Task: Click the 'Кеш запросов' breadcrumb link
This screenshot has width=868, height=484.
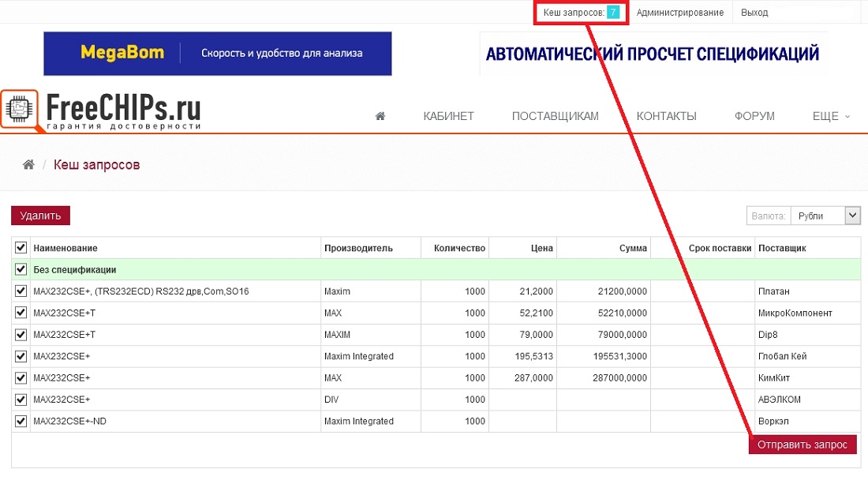Action: pos(97,164)
